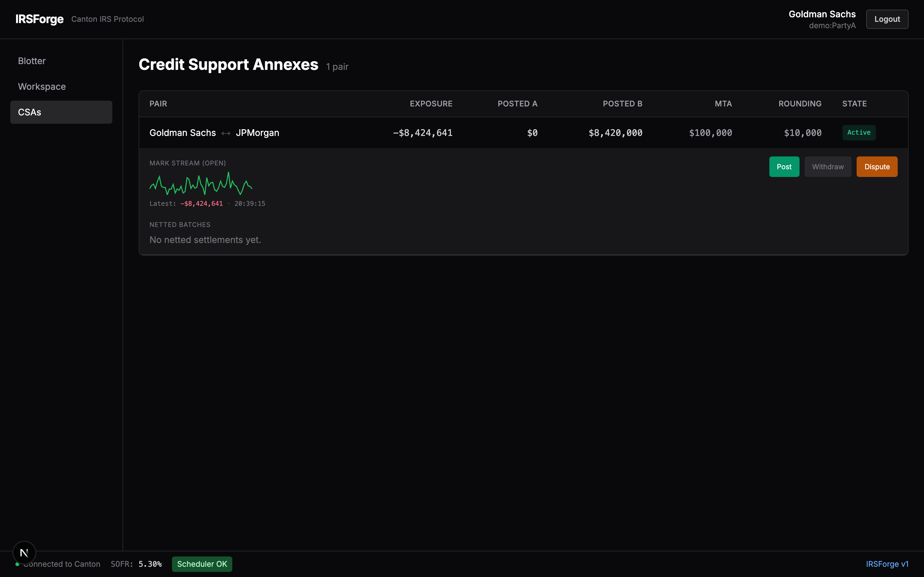Image resolution: width=924 pixels, height=577 pixels.
Task: Click the mark stream sparkline chart
Action: (x=201, y=184)
